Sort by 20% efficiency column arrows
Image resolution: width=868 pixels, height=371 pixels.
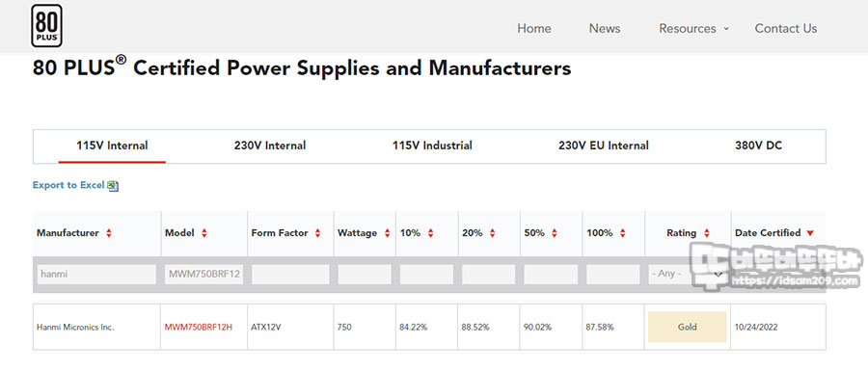[492, 233]
